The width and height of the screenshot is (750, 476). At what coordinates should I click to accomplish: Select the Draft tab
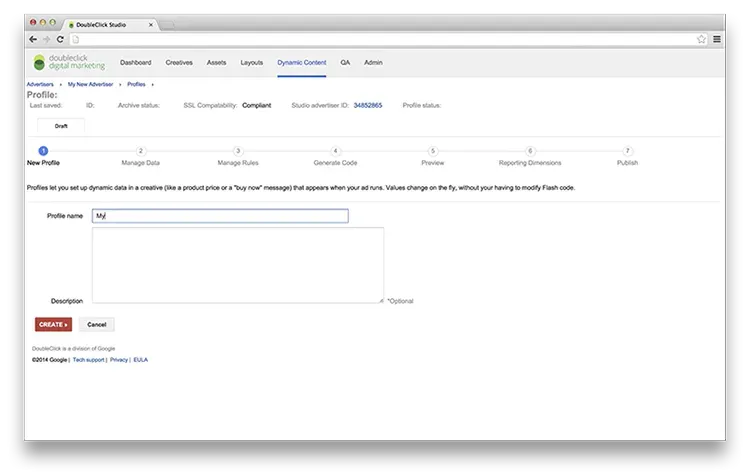(61, 126)
